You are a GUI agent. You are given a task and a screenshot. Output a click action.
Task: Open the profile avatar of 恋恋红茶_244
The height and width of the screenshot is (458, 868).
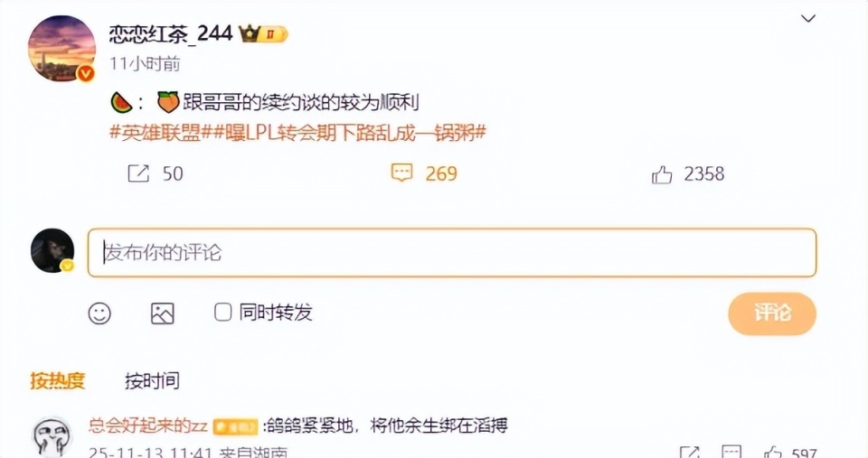pyautogui.click(x=62, y=48)
